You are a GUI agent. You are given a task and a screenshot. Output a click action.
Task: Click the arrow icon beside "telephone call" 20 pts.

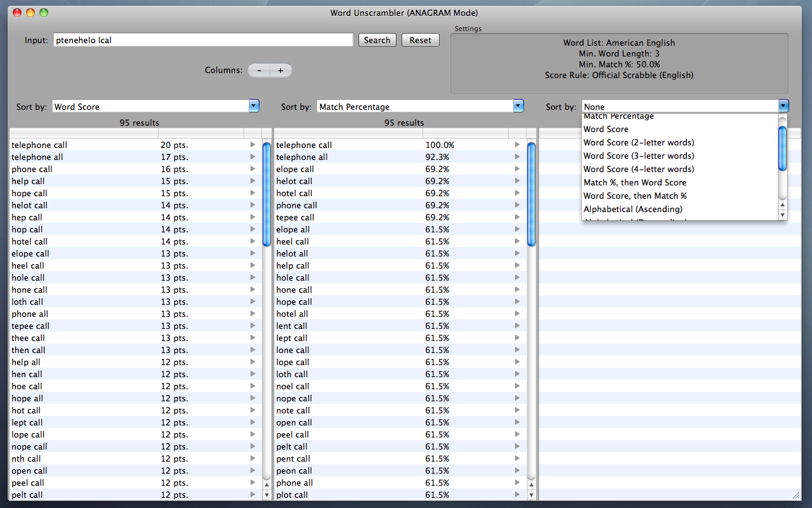pos(252,145)
